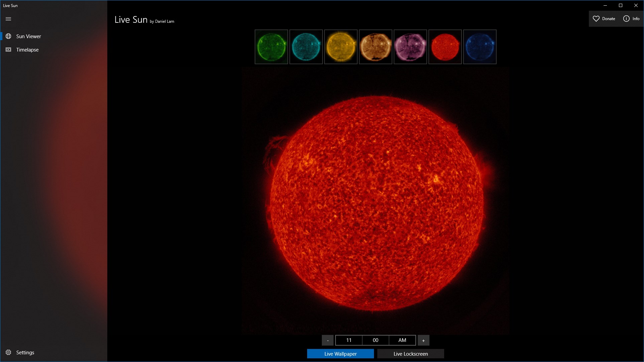Open the hour selector showing 11
Viewport: 644px width, 362px height.
tap(349, 340)
